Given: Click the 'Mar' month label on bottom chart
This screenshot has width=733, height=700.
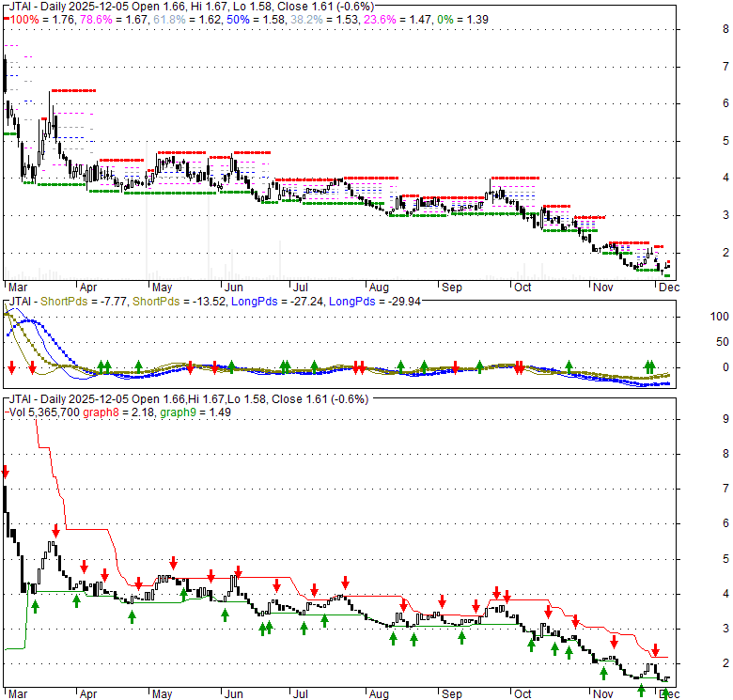Looking at the screenshot, I should pos(18,694).
